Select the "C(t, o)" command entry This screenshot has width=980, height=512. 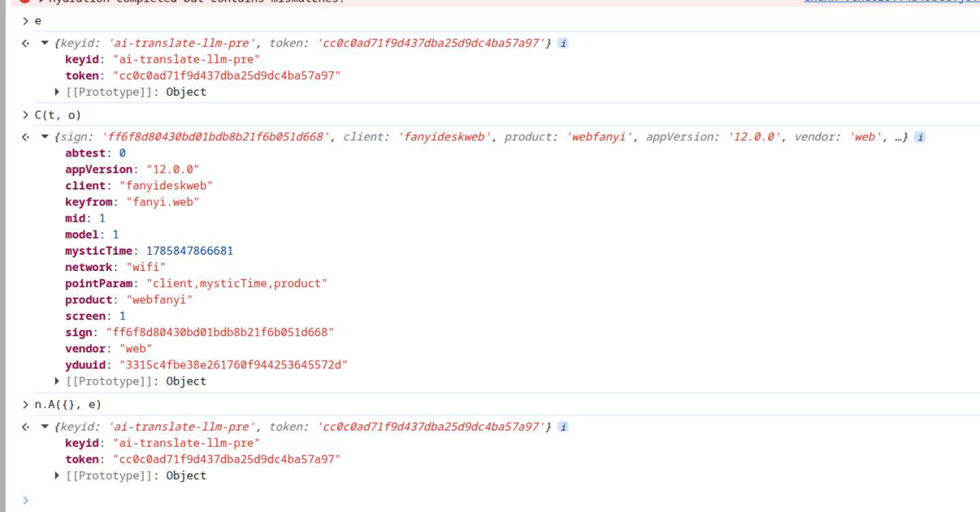[x=58, y=115]
